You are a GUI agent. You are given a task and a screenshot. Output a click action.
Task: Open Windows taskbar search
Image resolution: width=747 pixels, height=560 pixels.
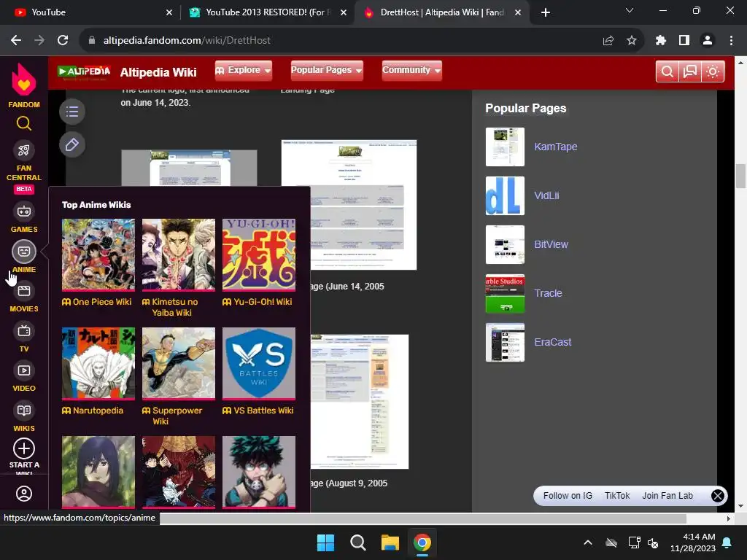pyautogui.click(x=357, y=542)
